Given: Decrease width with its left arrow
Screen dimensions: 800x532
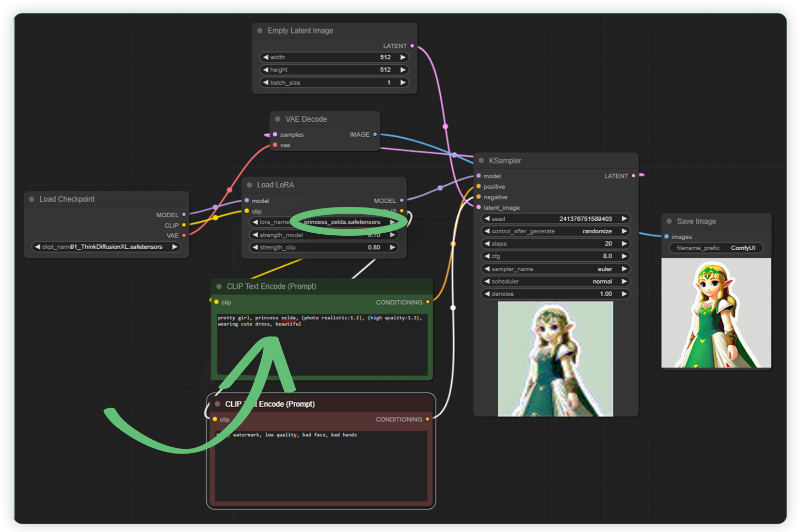Looking at the screenshot, I should (x=266, y=57).
